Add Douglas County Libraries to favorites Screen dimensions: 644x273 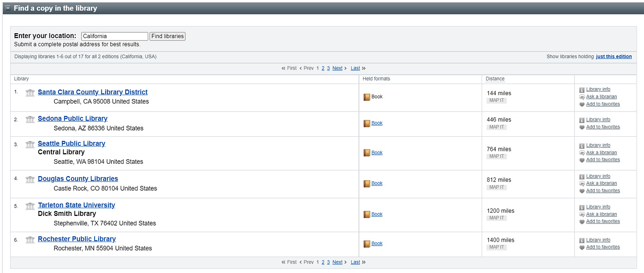[x=603, y=191]
